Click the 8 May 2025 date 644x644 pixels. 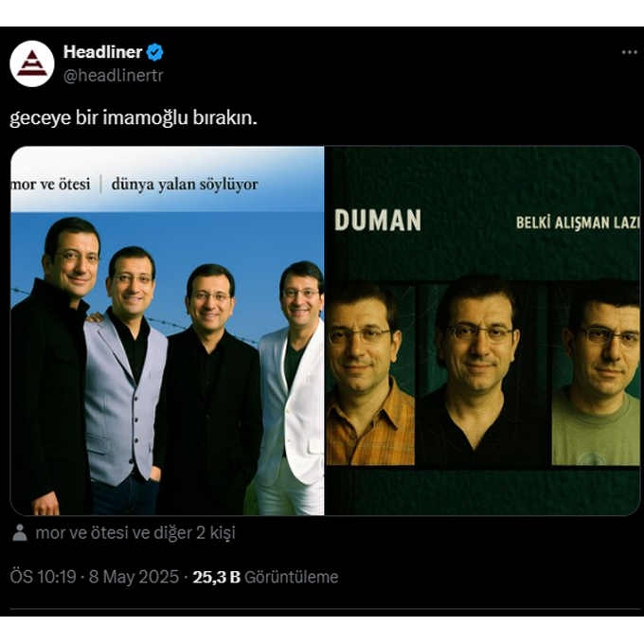pos(134,577)
